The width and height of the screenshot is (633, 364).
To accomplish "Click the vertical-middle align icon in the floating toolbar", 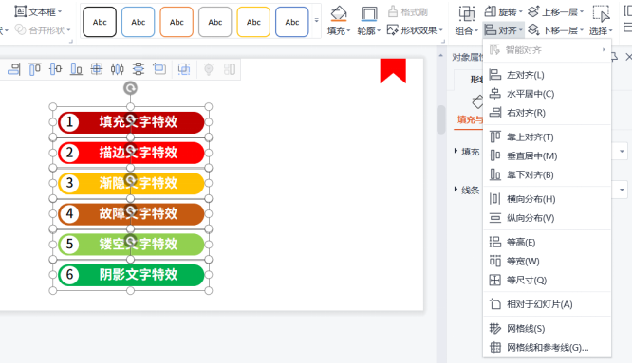I will tap(55, 69).
